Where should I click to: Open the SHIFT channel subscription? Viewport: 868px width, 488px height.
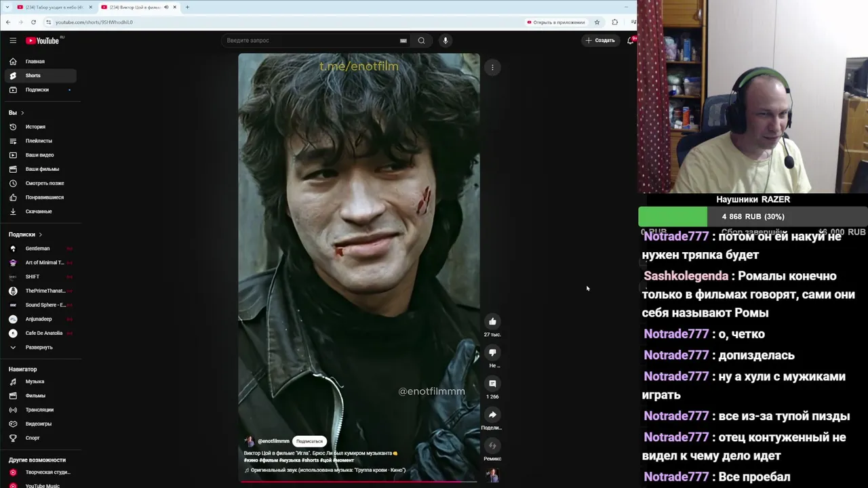pos(41,277)
